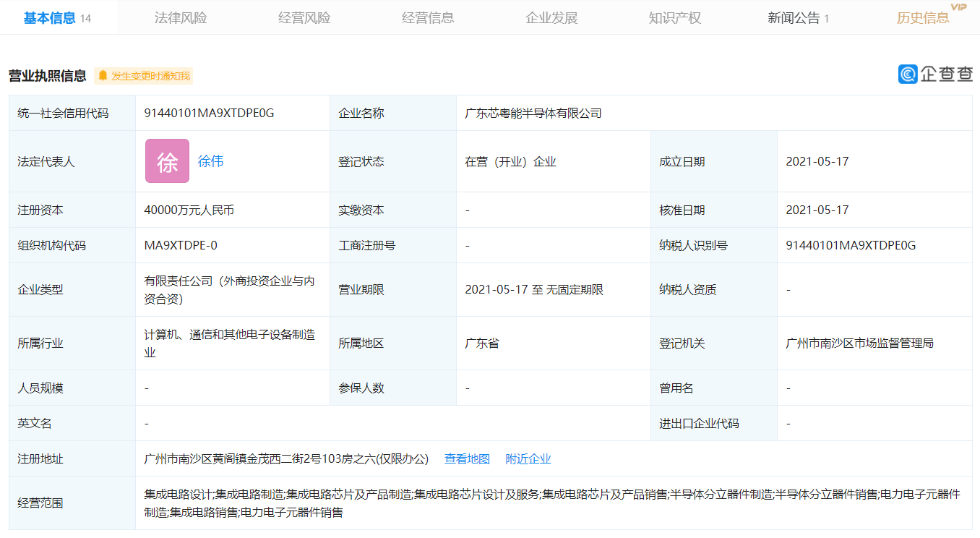
Task: Switch to the 经营风险 tab
Action: [304, 18]
